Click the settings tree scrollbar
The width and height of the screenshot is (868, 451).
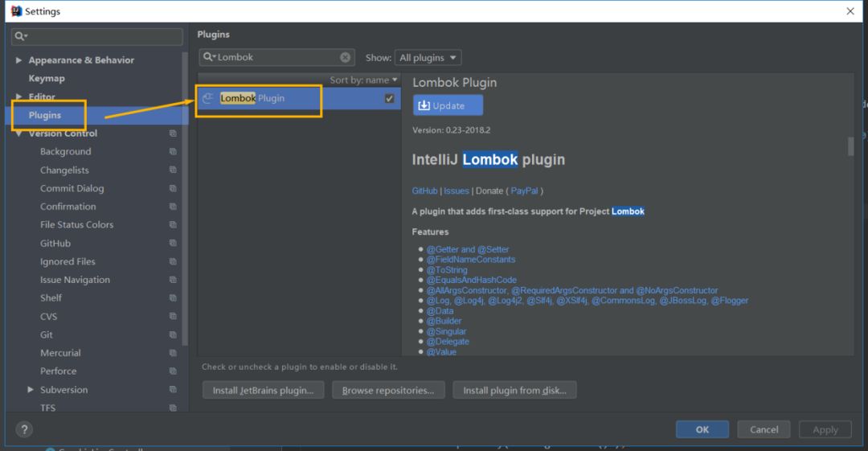185,199
